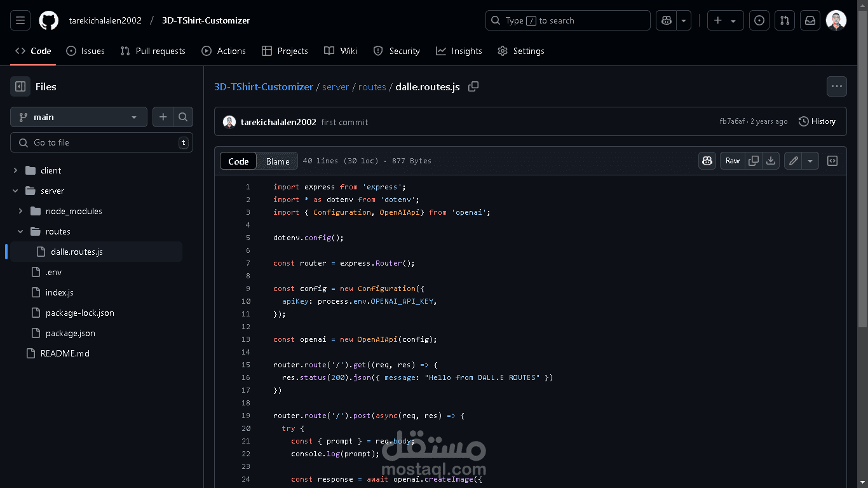Image resolution: width=868 pixels, height=488 pixels.
Task: Click line number 15 in code
Action: pyautogui.click(x=246, y=365)
